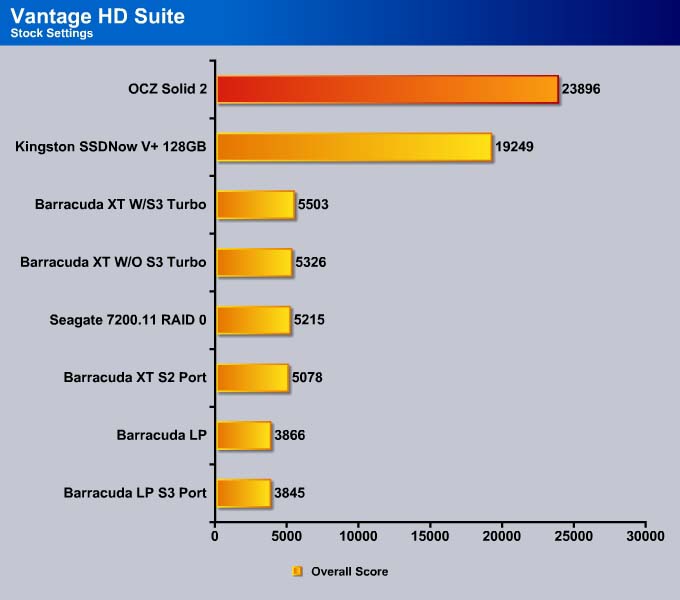Click the value 3845
680x600 pixels.
(289, 492)
